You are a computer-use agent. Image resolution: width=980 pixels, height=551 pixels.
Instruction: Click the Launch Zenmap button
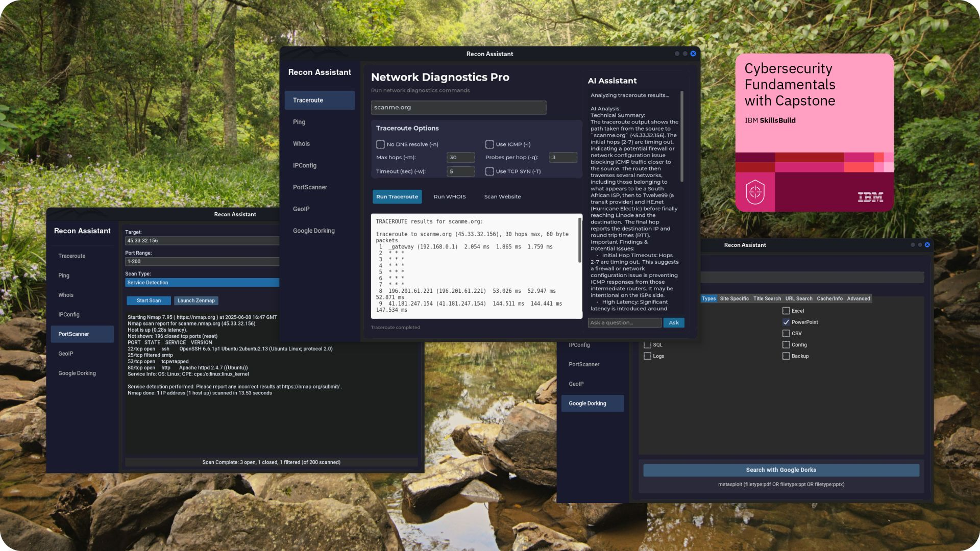[x=196, y=301]
